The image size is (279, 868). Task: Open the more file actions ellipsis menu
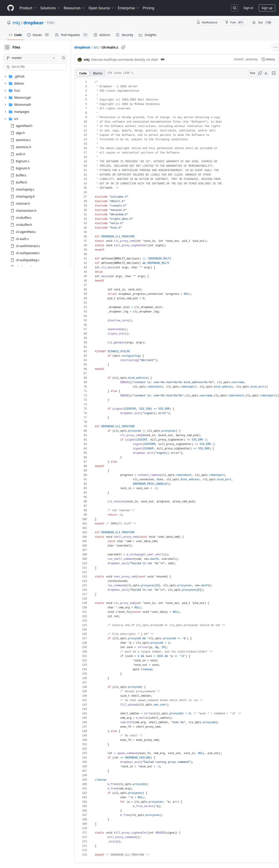click(x=275, y=47)
